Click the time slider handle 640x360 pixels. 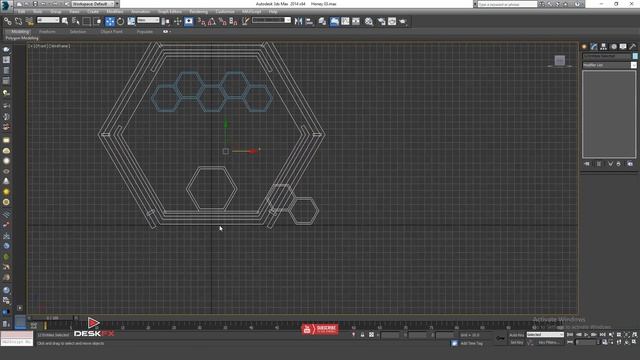click(52, 318)
